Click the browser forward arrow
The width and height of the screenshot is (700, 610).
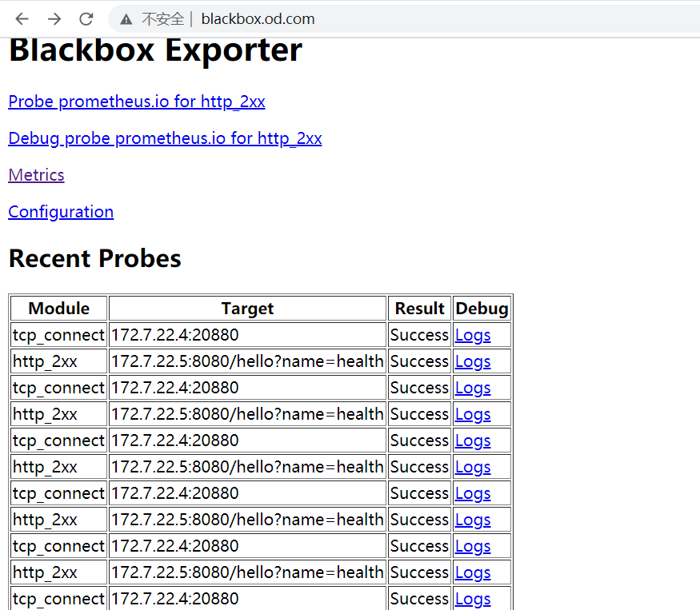click(x=54, y=18)
